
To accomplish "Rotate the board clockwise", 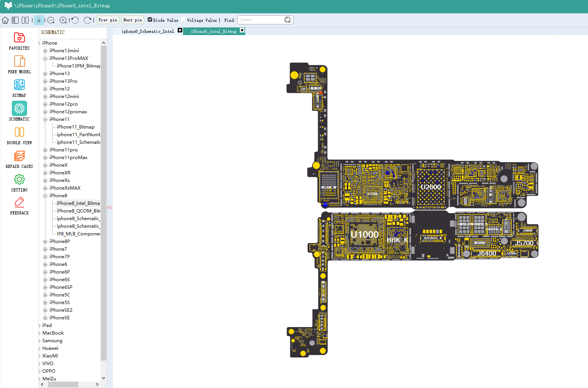I will [87, 20].
